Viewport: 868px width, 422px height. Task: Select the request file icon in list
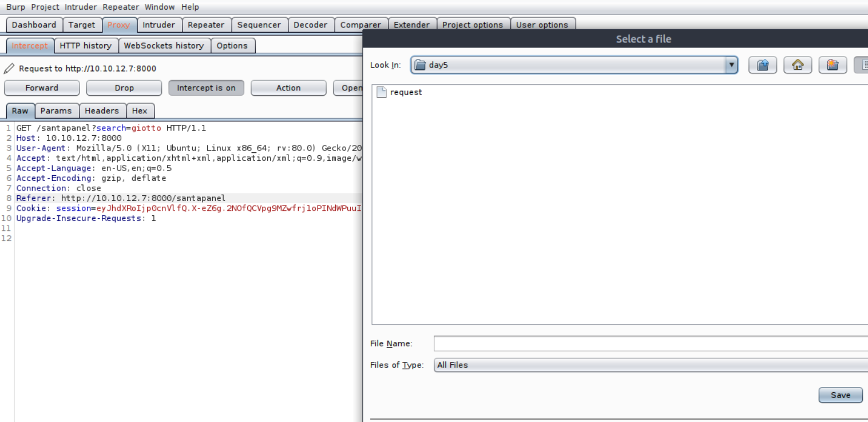(381, 93)
